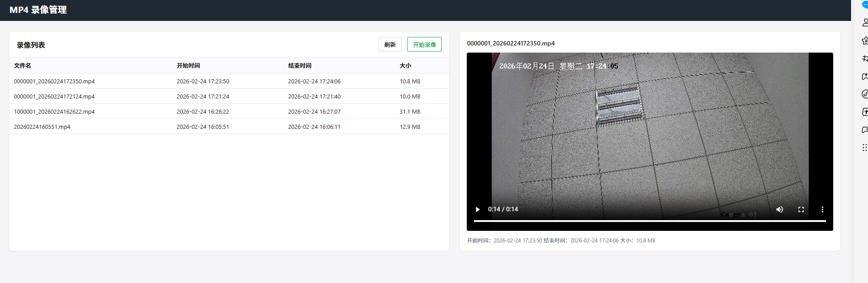
Task: Click the 10.8 MB size cell
Action: [x=410, y=81]
